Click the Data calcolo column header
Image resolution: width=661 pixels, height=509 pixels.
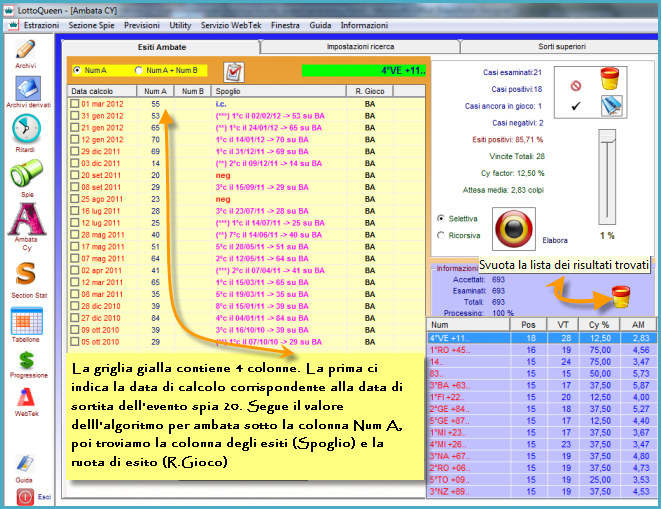pyautogui.click(x=102, y=91)
